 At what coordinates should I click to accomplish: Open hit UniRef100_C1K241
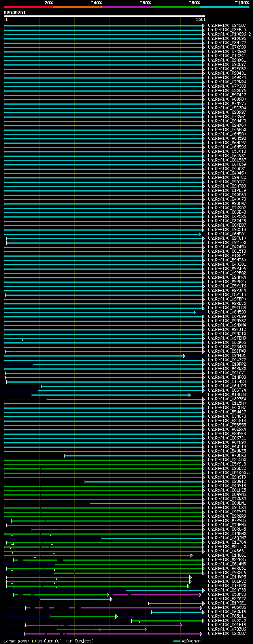tap(227, 56)
